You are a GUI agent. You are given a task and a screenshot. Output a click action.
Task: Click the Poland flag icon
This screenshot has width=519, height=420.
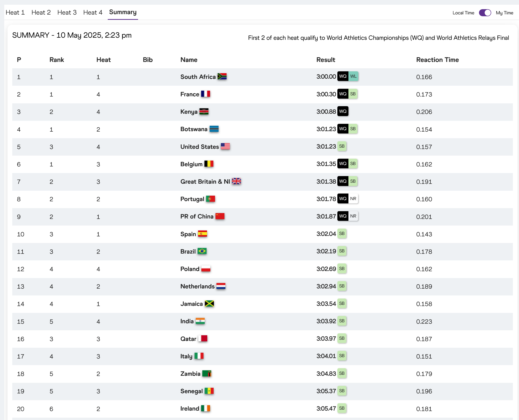tap(206, 269)
